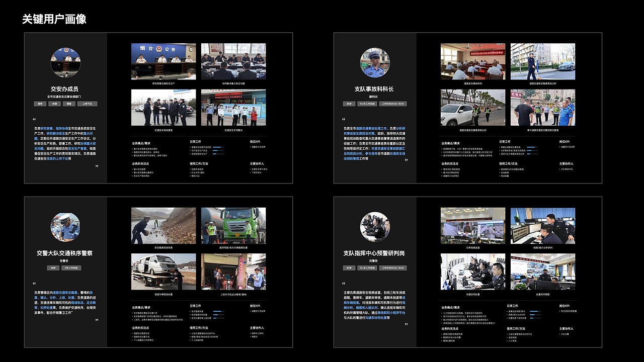Open the 视频/图片分析研判 photo
644x362 pixels.
click(x=543, y=226)
